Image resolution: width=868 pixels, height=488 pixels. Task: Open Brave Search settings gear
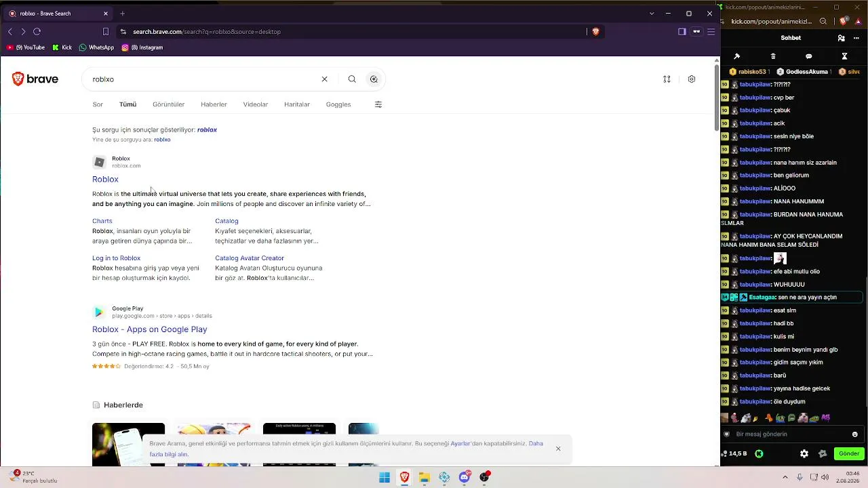tap(692, 79)
